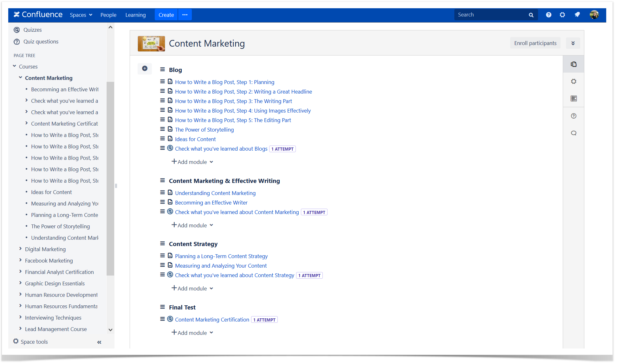
Task: Click quiz icon beside Check what you've learned about Blogs
Action: (170, 148)
